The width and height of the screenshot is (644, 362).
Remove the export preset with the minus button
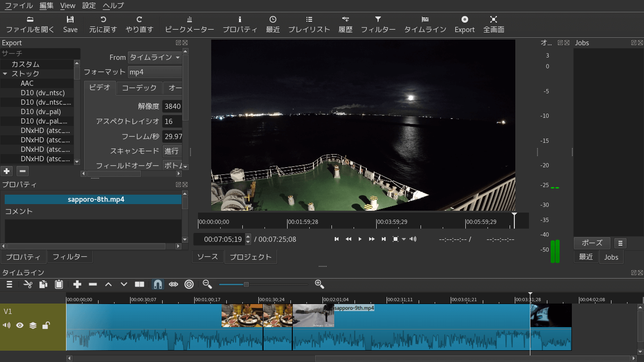pos(23,171)
